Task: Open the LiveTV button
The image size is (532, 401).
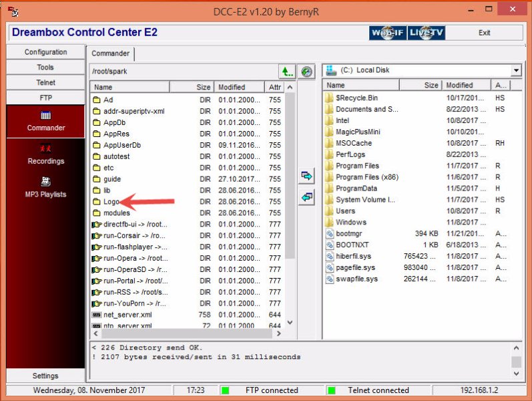Action: (426, 33)
